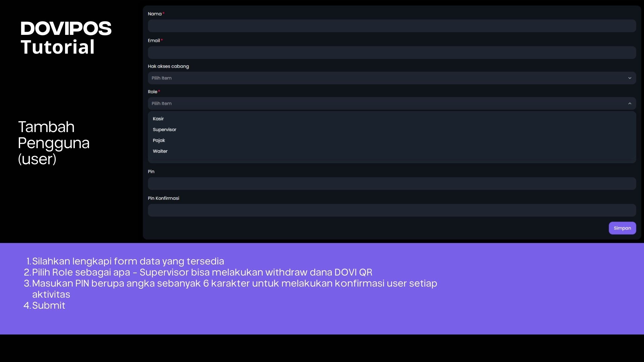Click the Nama input field
The height and width of the screenshot is (362, 644).
pos(391,26)
